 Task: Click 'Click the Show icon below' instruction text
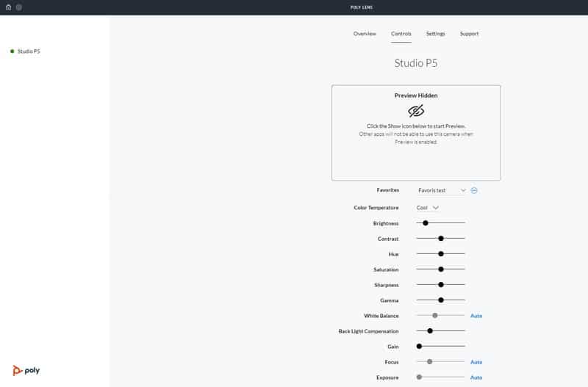[416, 126]
